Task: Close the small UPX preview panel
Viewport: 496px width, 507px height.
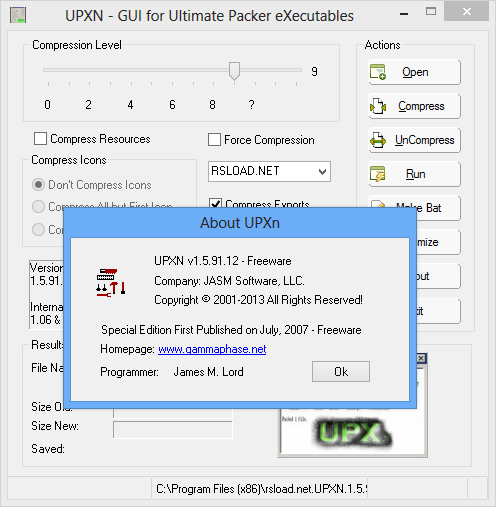Action: (x=421, y=358)
